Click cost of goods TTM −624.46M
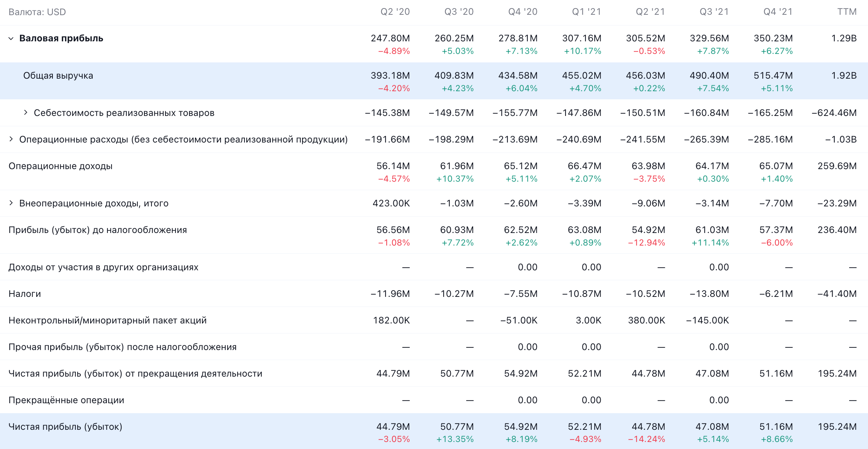The height and width of the screenshot is (449, 868). [x=834, y=113]
